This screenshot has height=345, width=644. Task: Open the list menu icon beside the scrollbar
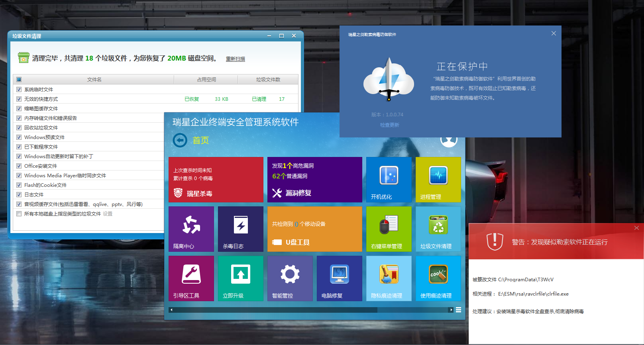[459, 310]
